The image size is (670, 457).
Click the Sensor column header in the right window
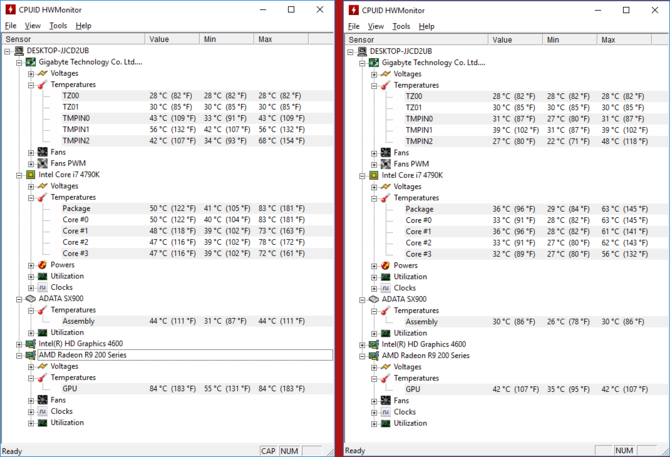417,40
